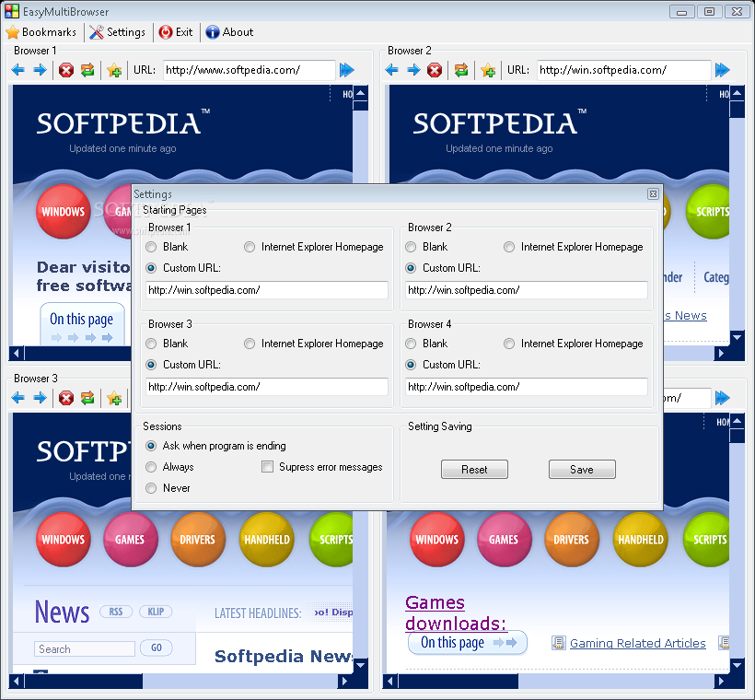This screenshot has width=755, height=700.
Task: Click the green SCRIPTS ball in Browser 2
Action: click(x=708, y=212)
